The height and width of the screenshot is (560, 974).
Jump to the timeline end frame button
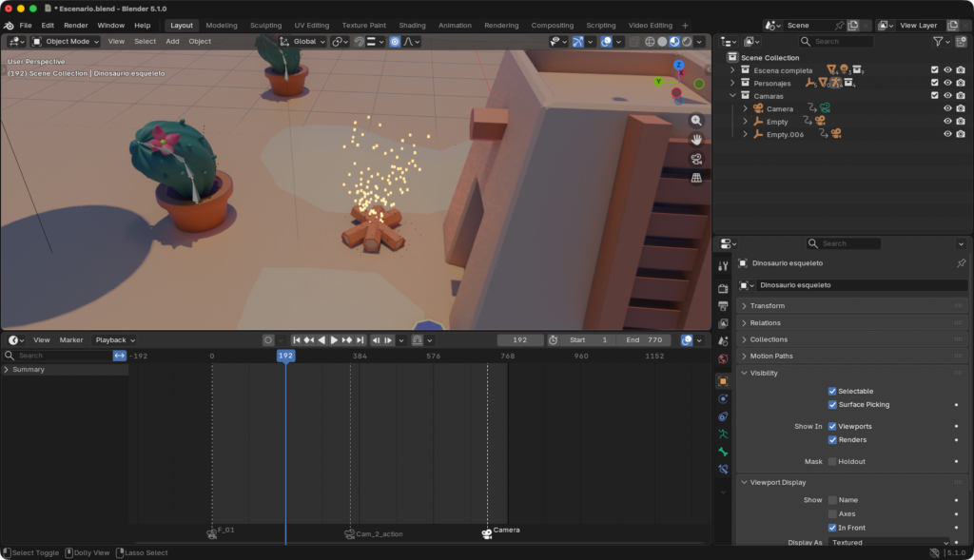tap(360, 340)
